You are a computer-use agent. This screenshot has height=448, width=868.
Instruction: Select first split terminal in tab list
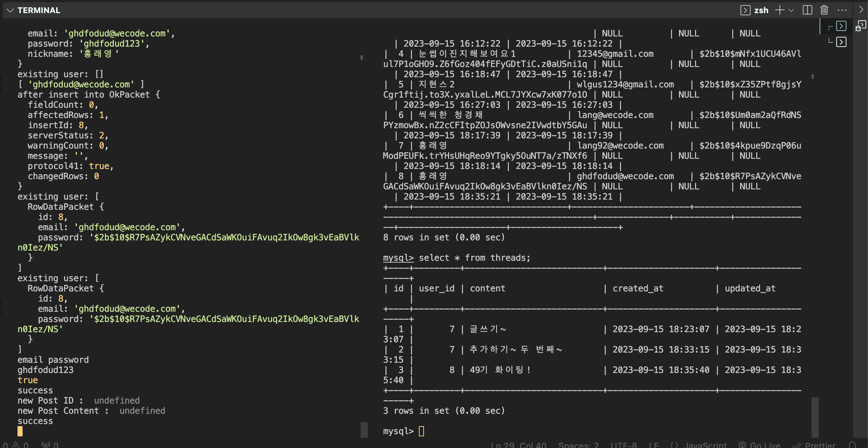[x=841, y=26]
